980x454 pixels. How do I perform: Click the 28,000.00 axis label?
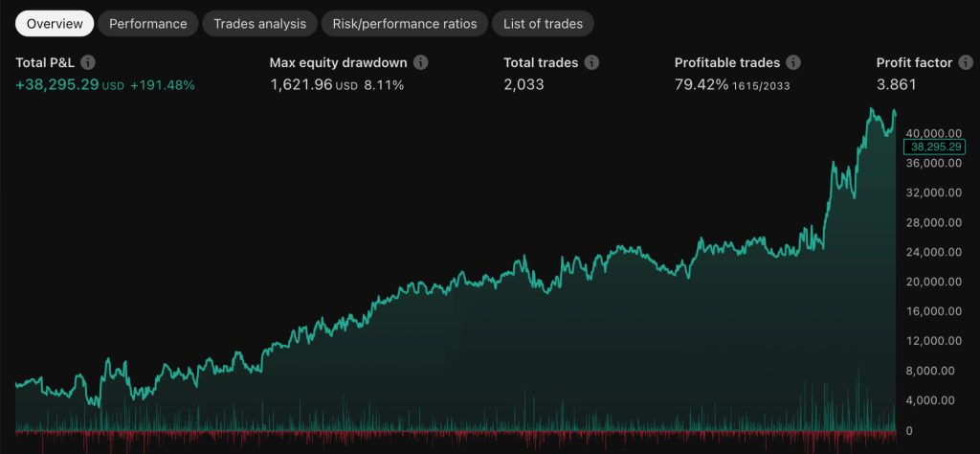pos(934,222)
